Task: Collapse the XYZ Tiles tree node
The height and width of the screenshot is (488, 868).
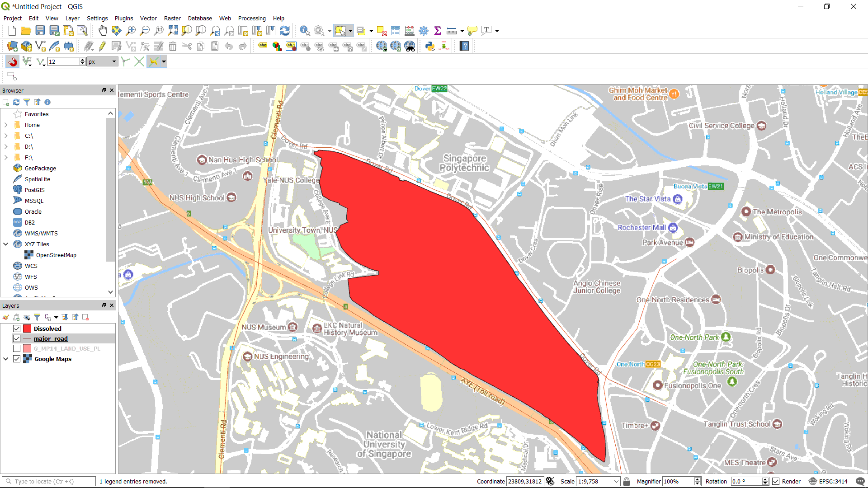Action: [6, 244]
